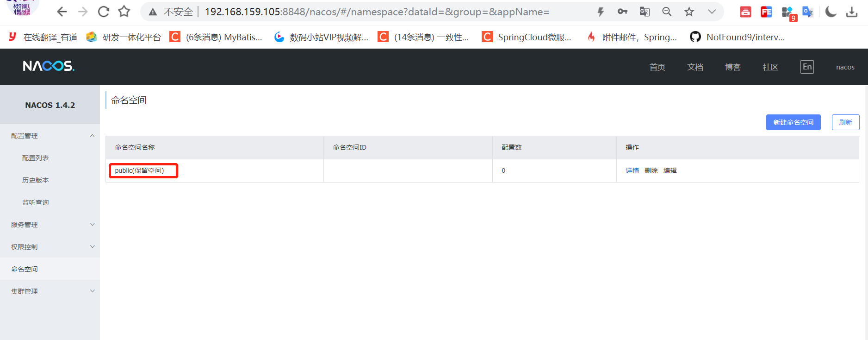This screenshot has width=868, height=340.
Task: Click the browser forward arrow
Action: pos(83,12)
